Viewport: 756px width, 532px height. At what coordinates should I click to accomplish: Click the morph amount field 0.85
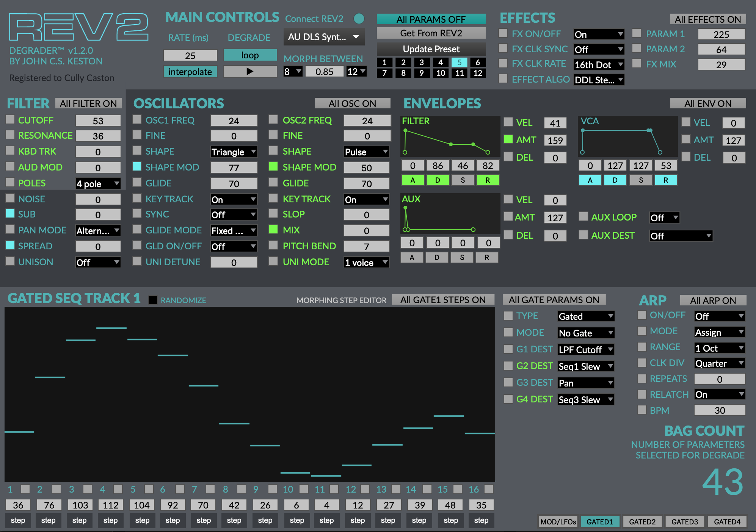(324, 72)
